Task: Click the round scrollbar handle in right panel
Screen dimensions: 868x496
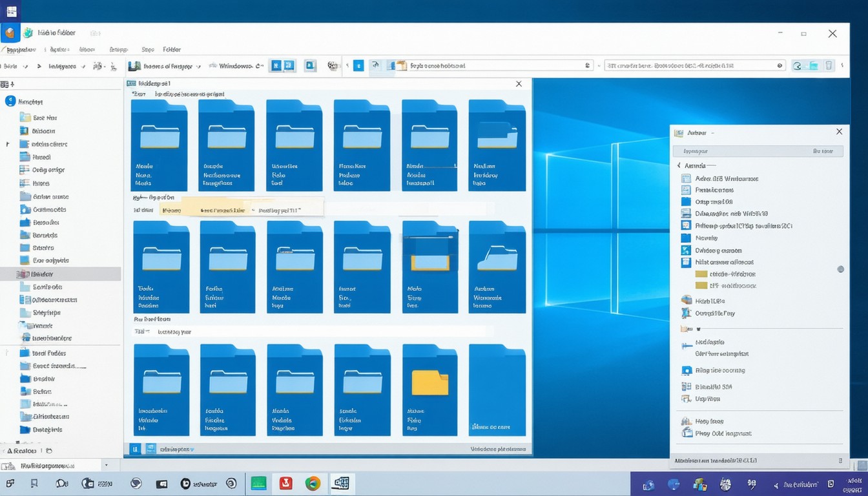Action: (x=840, y=269)
